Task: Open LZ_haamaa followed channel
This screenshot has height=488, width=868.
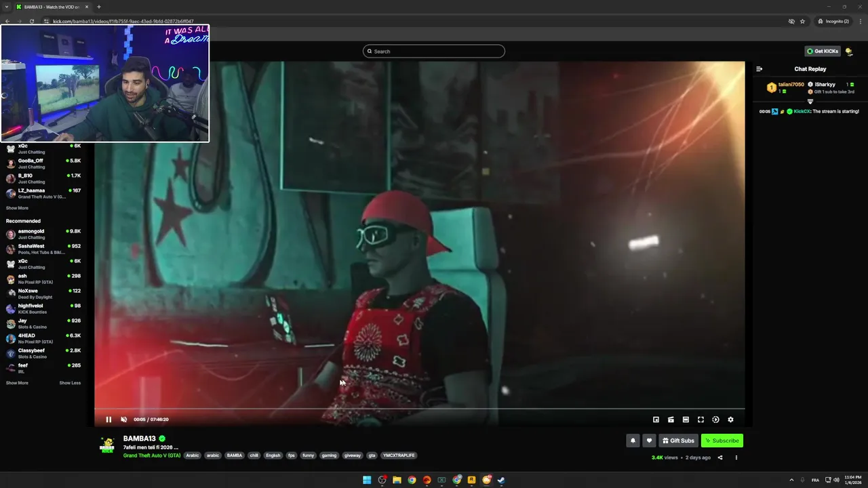Action: coord(43,193)
